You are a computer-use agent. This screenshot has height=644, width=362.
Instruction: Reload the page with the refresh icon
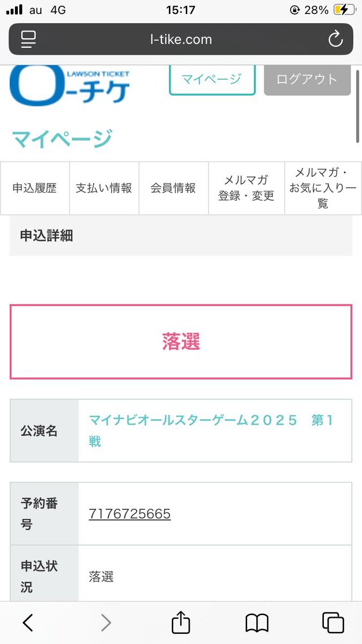point(335,39)
